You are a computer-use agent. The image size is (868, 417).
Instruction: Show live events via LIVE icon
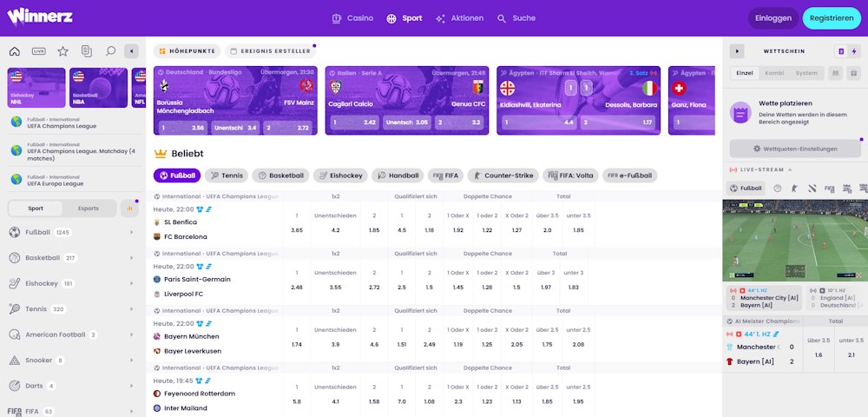38,51
